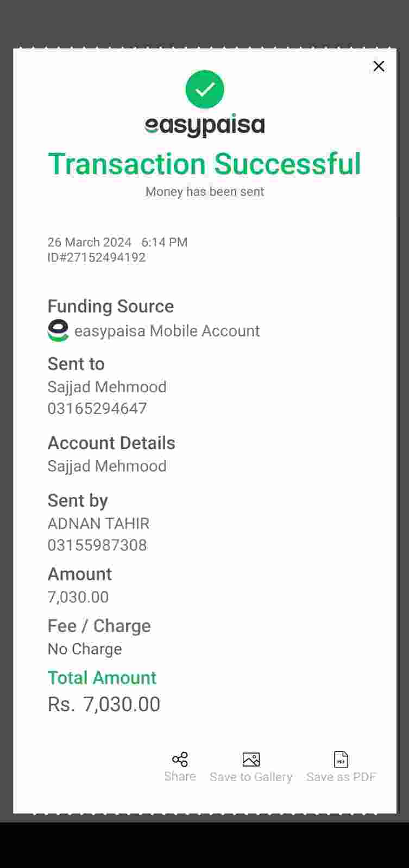Click the green success checkmark icon
The height and width of the screenshot is (868, 409).
pos(205,90)
